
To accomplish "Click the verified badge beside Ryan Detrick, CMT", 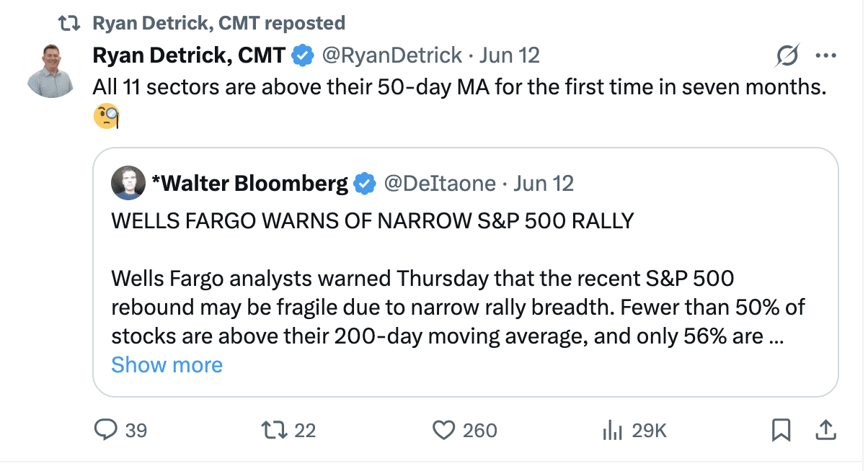I will click(301, 55).
